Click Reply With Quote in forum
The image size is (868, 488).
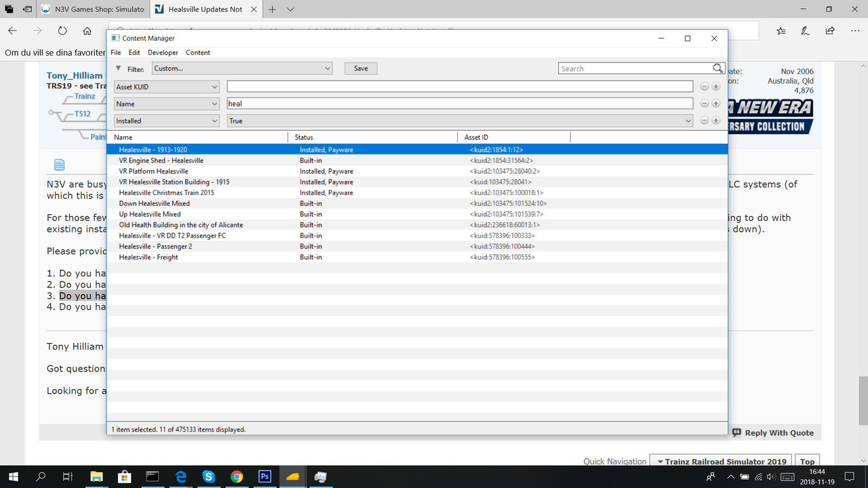pos(773,432)
